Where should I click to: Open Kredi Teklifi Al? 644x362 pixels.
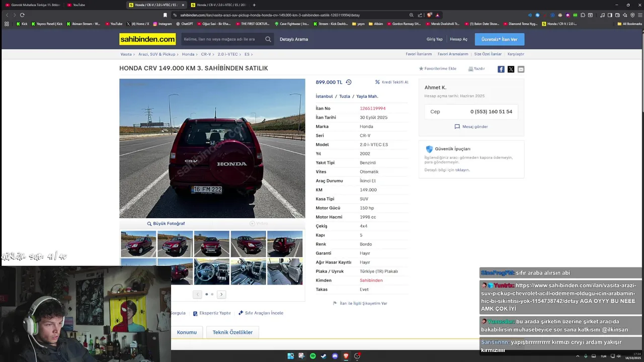tap(391, 82)
